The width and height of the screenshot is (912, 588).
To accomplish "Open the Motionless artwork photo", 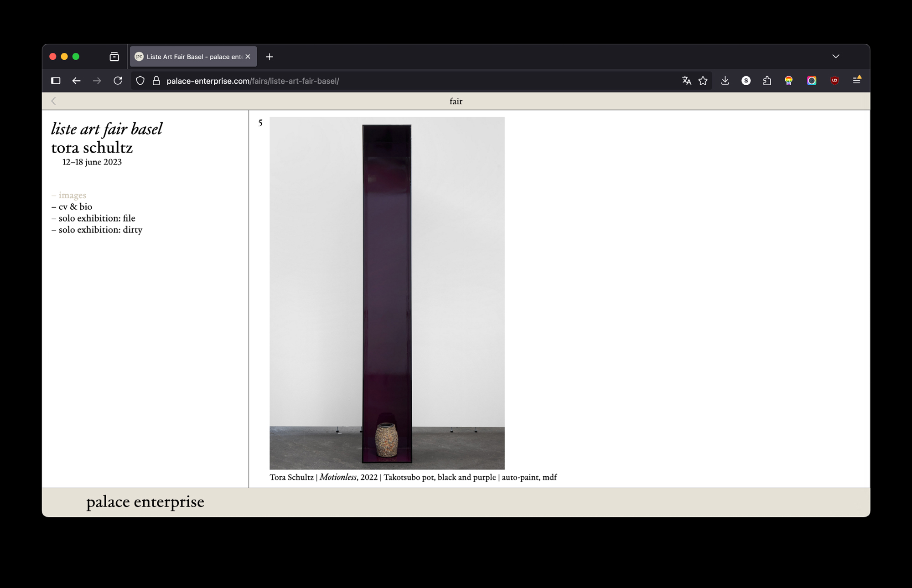I will pos(387,293).
